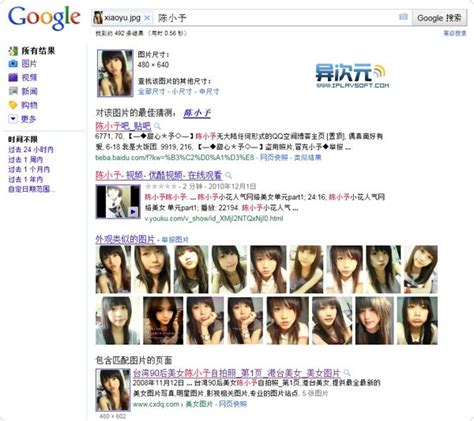Open 外观类似的图片 similar images heading link
This screenshot has width=474, height=421.
click(x=125, y=239)
